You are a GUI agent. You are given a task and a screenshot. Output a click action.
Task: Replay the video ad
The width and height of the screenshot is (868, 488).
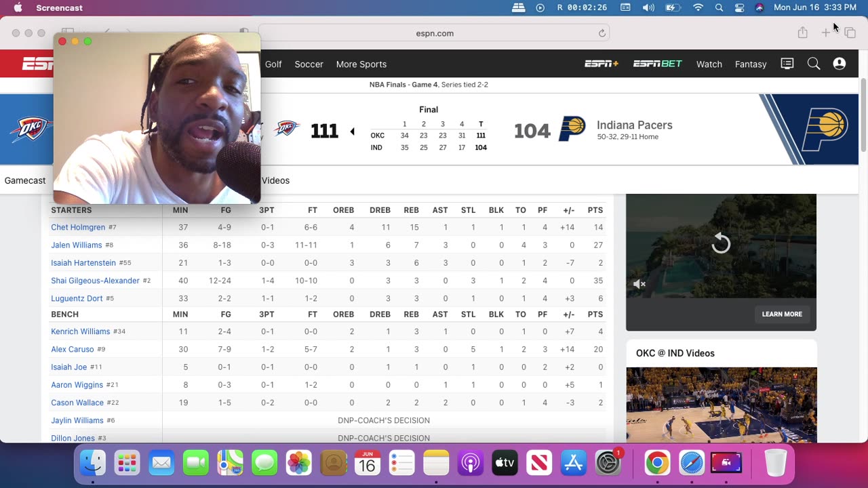tap(721, 243)
